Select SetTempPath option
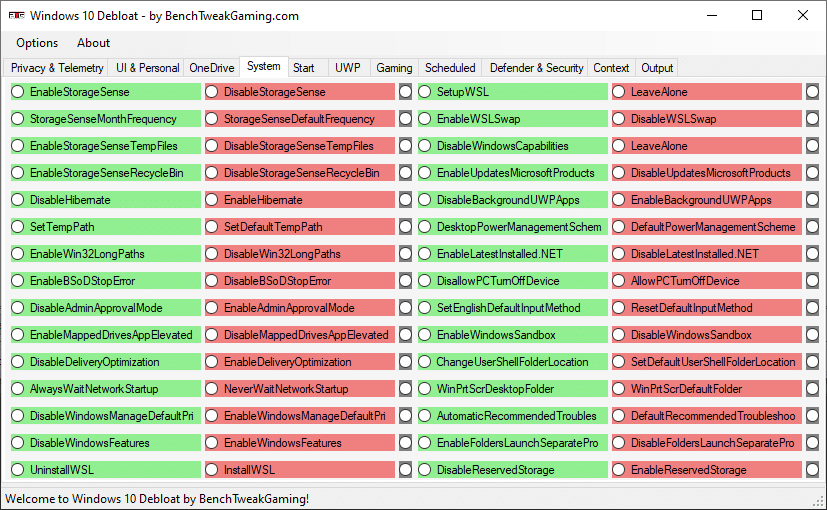This screenshot has height=510, width=827. (105, 227)
